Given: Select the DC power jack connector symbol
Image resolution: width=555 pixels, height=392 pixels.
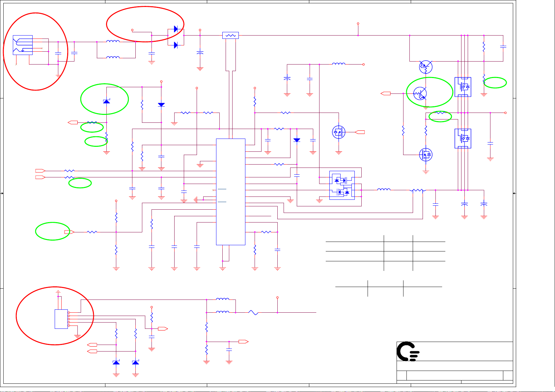Looking at the screenshot, I should pyautogui.click(x=23, y=45).
